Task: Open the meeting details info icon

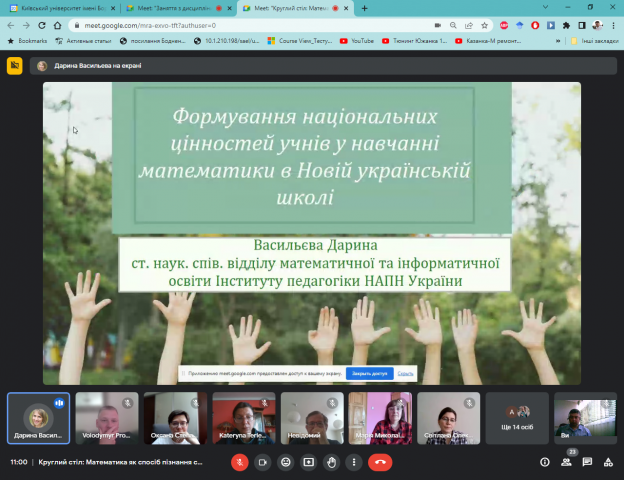Action: tap(544, 462)
